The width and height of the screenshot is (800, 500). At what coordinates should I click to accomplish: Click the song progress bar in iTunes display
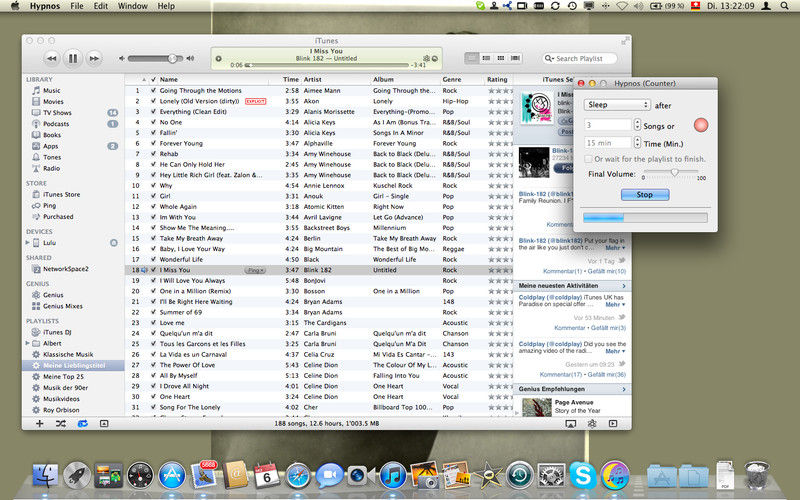pyautogui.click(x=327, y=65)
